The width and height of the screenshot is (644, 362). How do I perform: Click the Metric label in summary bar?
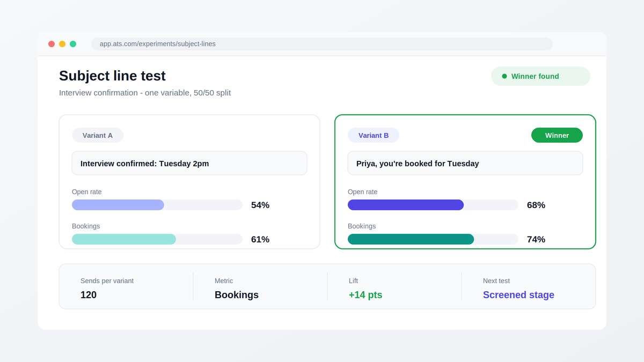[x=224, y=281]
